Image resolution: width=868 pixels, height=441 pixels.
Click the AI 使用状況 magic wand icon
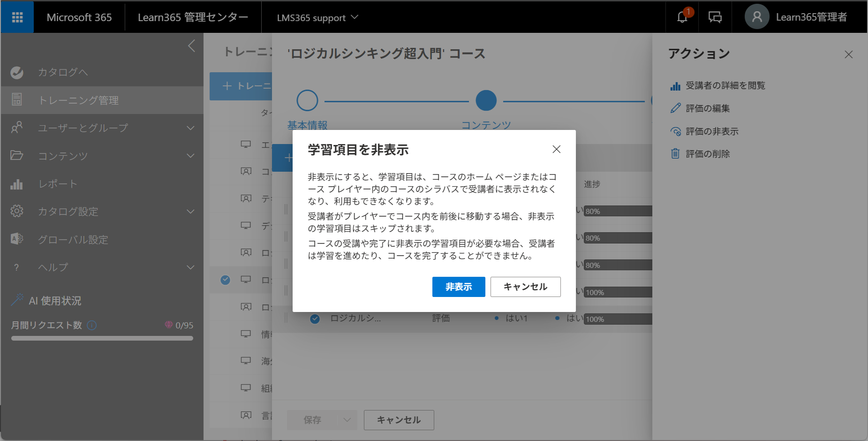17,300
